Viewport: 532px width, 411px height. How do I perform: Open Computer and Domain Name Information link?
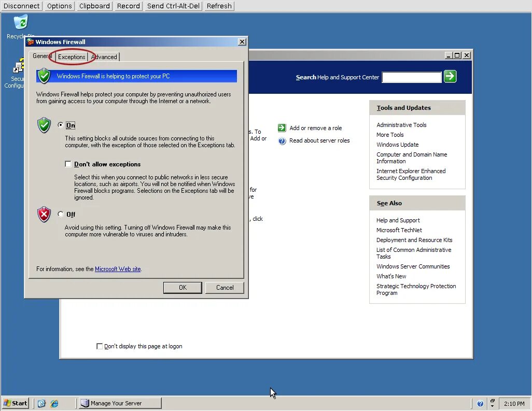pos(412,158)
